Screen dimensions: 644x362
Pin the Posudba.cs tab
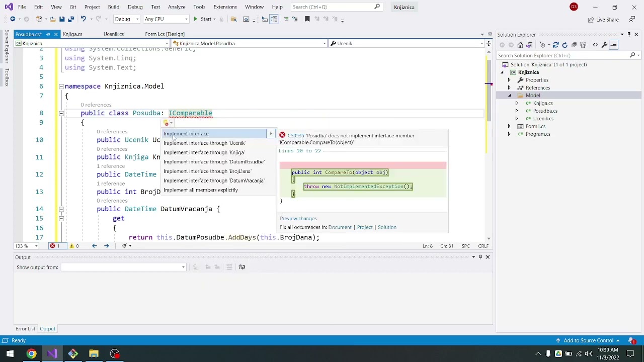click(48, 34)
